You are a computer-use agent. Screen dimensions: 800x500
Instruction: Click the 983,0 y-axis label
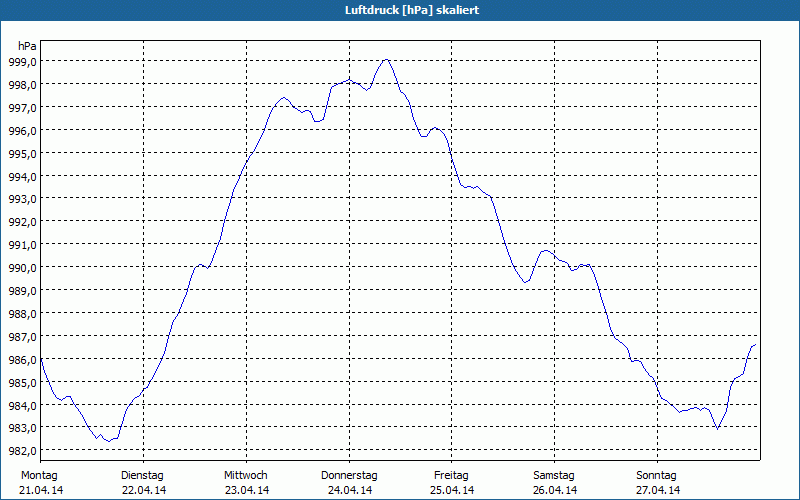click(x=22, y=428)
